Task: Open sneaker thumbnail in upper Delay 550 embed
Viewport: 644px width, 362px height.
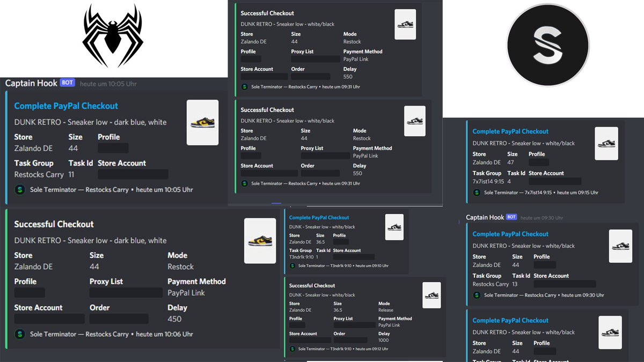Action: (405, 24)
